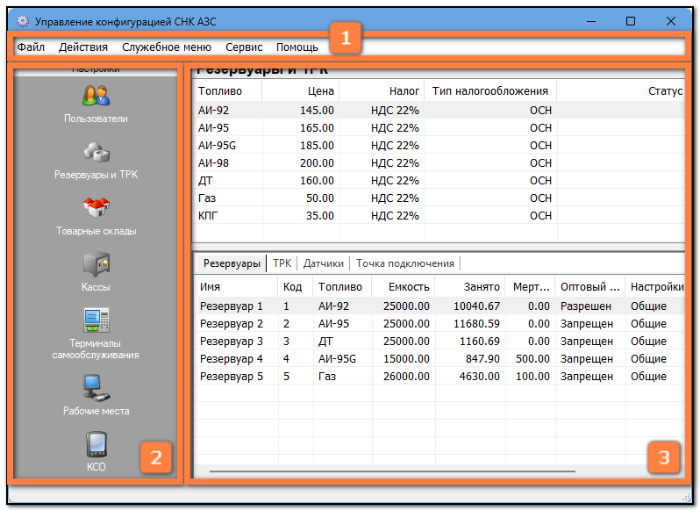Switch to the Точка подключения tab
This screenshot has width=700, height=511.
[x=405, y=263]
